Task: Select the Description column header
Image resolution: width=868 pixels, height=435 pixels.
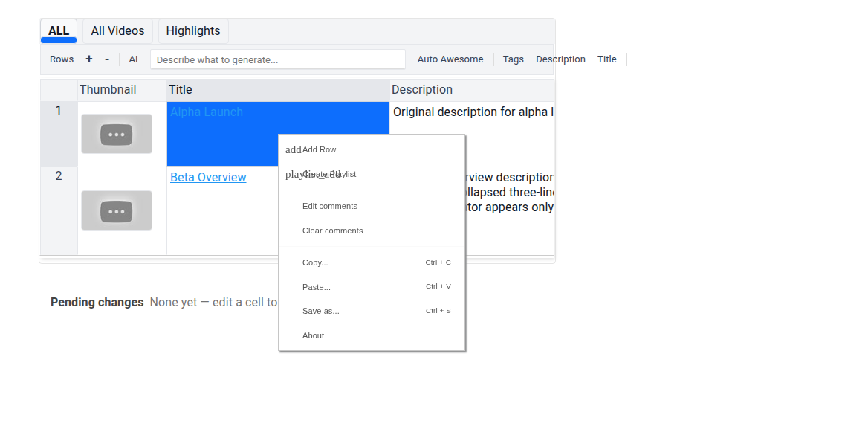Action: coord(472,90)
